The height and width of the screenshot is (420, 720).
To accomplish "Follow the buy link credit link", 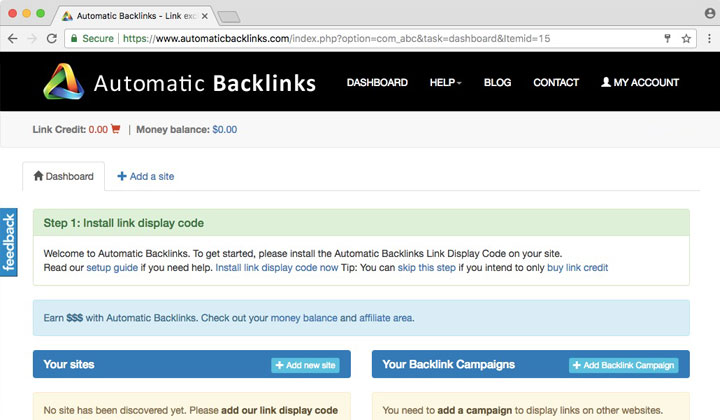I will (x=578, y=268).
